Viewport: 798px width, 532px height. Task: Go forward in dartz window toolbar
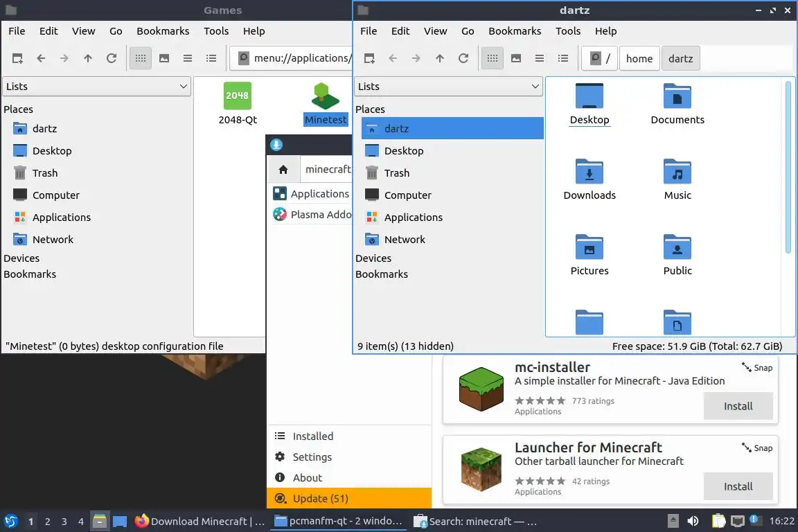pyautogui.click(x=416, y=58)
